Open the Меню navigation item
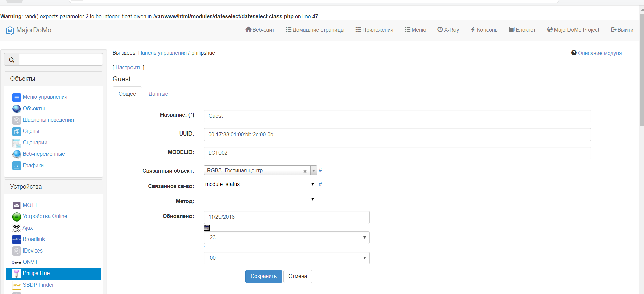This screenshot has height=294, width=644. point(415,30)
